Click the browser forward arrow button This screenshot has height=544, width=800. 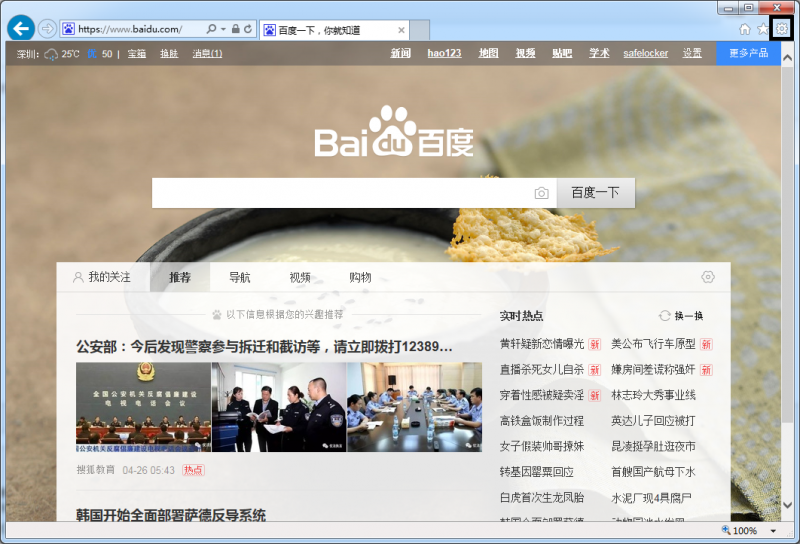(x=47, y=29)
